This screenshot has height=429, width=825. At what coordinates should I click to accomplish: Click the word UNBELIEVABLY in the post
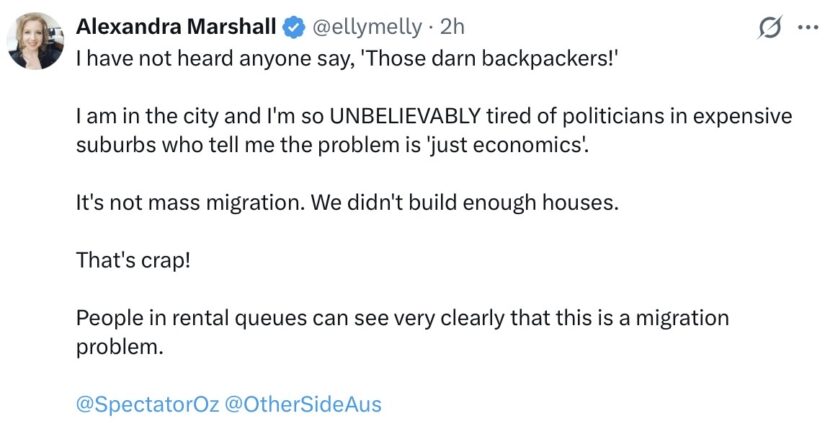405,116
